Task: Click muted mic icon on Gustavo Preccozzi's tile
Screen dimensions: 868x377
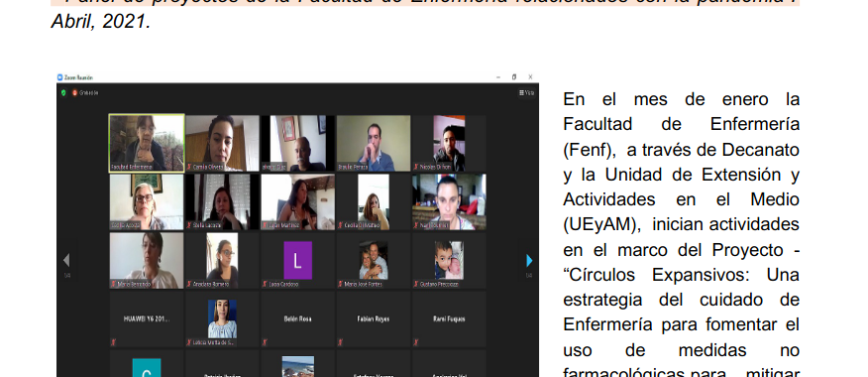Action: [416, 285]
